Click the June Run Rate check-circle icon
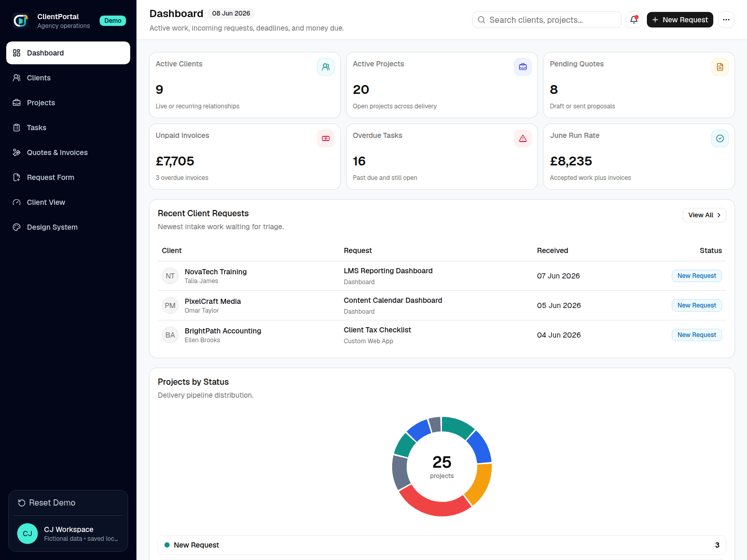 pos(720,138)
